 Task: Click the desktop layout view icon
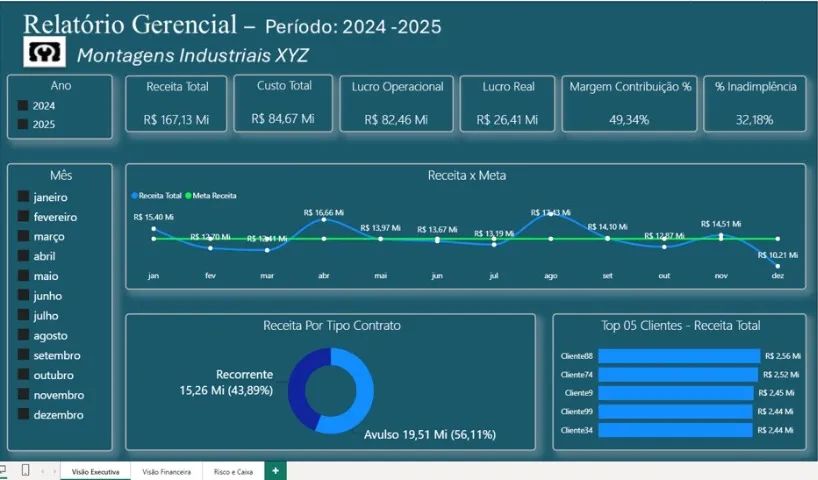(2, 470)
